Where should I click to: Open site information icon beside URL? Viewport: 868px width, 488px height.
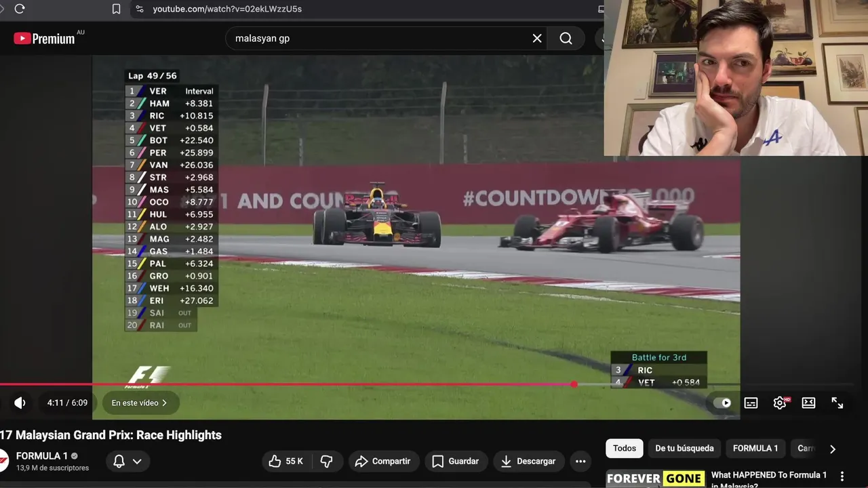click(140, 9)
